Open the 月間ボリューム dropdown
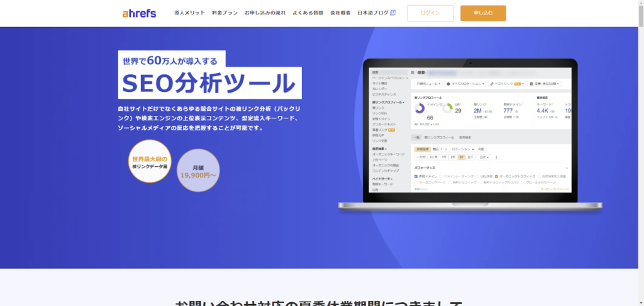The height and width of the screenshot is (306, 644). (428, 84)
